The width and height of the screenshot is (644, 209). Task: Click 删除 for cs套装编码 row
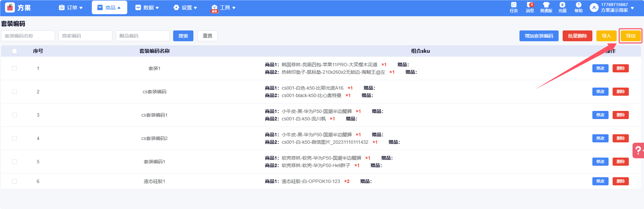(x=621, y=92)
